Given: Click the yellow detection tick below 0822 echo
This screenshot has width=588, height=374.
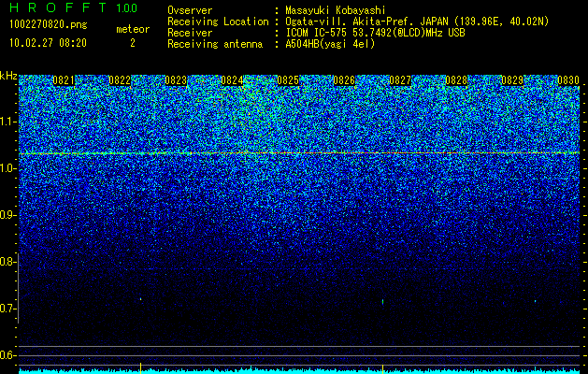Looking at the screenshot, I should pos(140,367).
